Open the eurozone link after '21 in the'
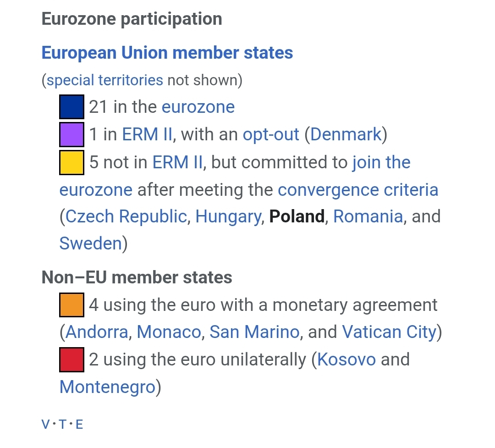This screenshot has height=448, width=495. 198,107
